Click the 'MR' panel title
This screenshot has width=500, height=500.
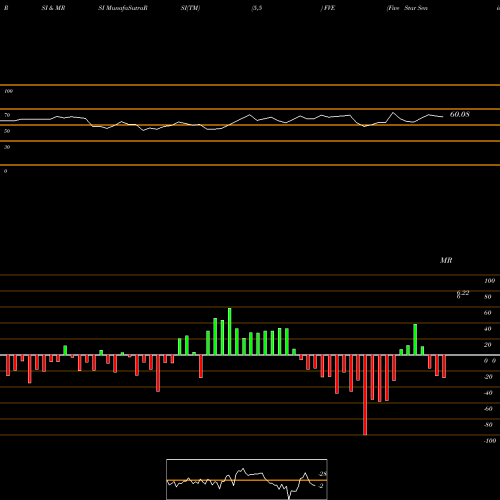coord(446,260)
